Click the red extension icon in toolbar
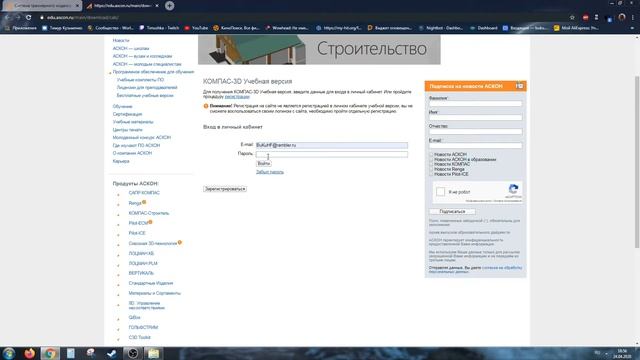 click(585, 18)
